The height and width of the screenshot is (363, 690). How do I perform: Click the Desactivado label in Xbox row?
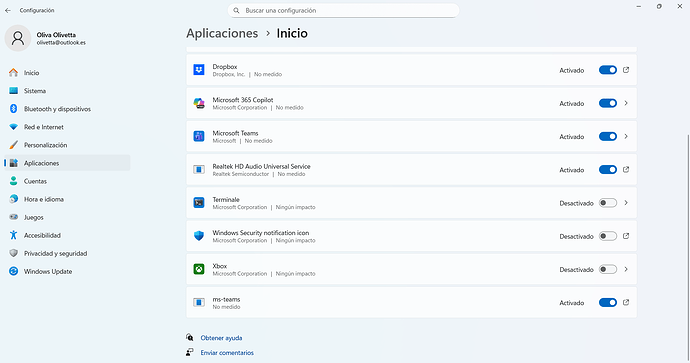(576, 269)
